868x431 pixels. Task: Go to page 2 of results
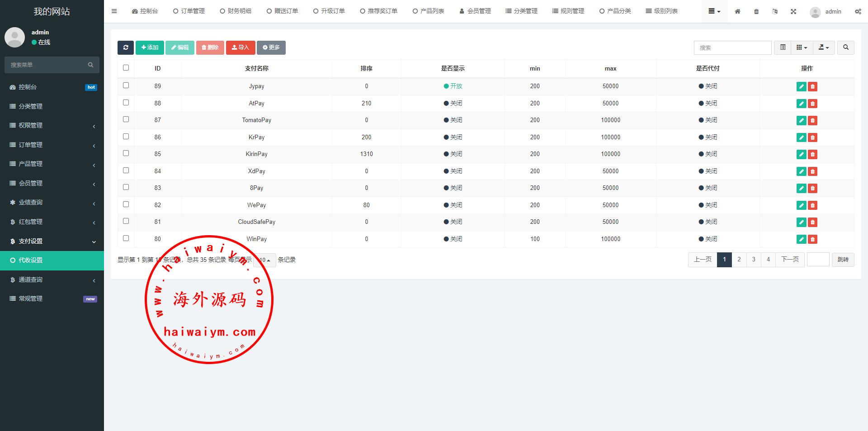click(x=739, y=260)
